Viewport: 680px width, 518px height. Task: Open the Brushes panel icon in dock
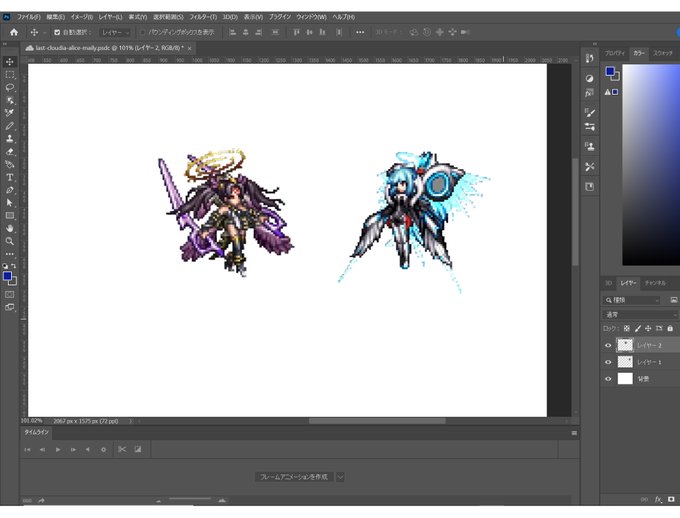(x=589, y=113)
